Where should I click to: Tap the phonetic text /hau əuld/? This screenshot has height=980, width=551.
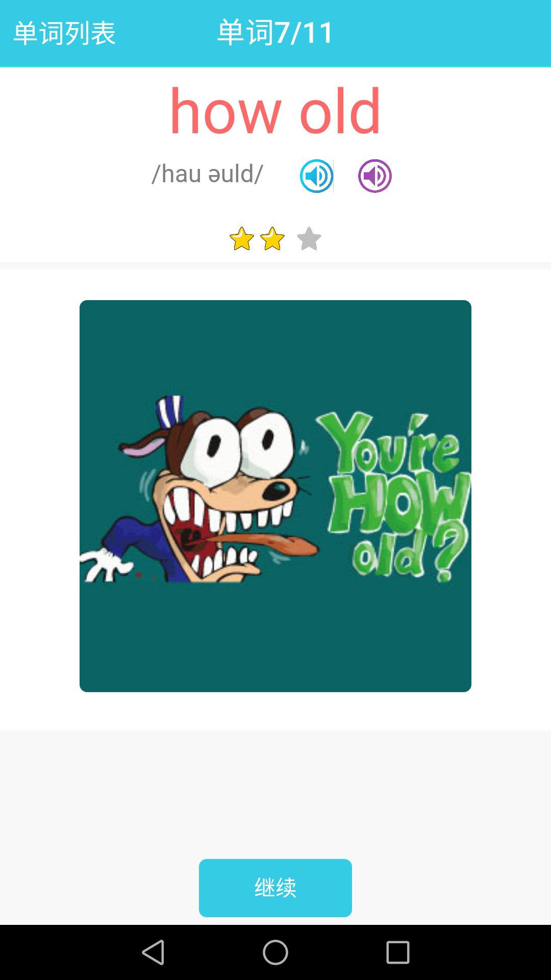click(x=208, y=174)
